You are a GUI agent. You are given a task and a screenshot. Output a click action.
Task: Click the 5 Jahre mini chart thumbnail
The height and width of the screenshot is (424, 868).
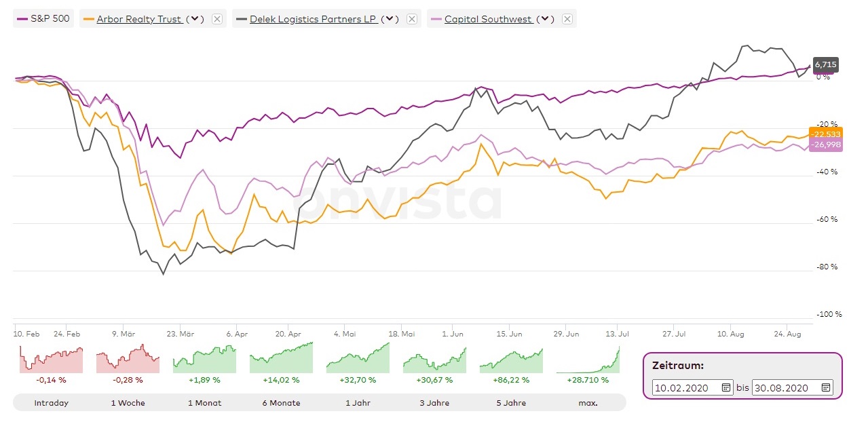511,358
